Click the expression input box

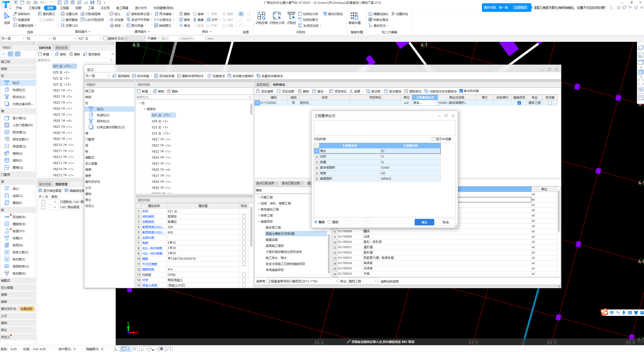(384, 128)
